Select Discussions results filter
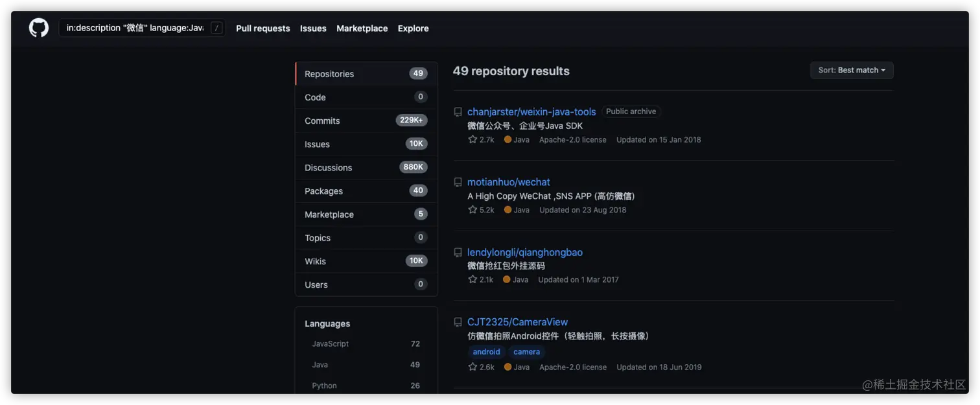 [x=366, y=167]
